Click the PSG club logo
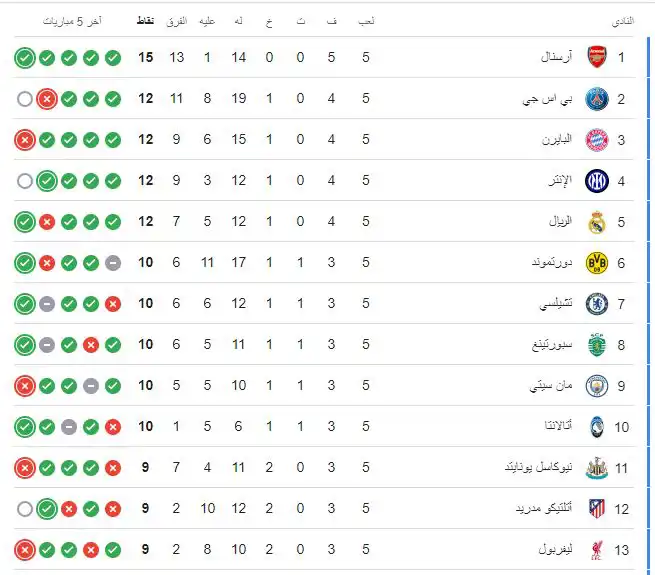 (x=597, y=98)
